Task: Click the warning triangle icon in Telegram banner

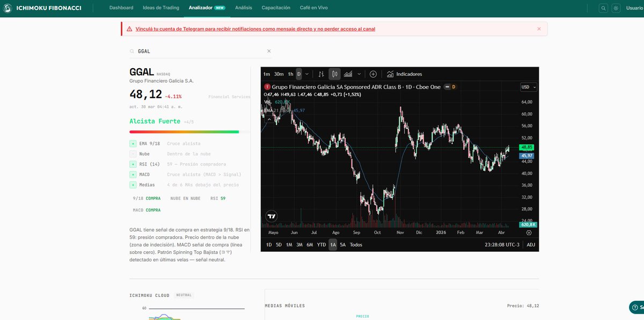Action: point(129,29)
